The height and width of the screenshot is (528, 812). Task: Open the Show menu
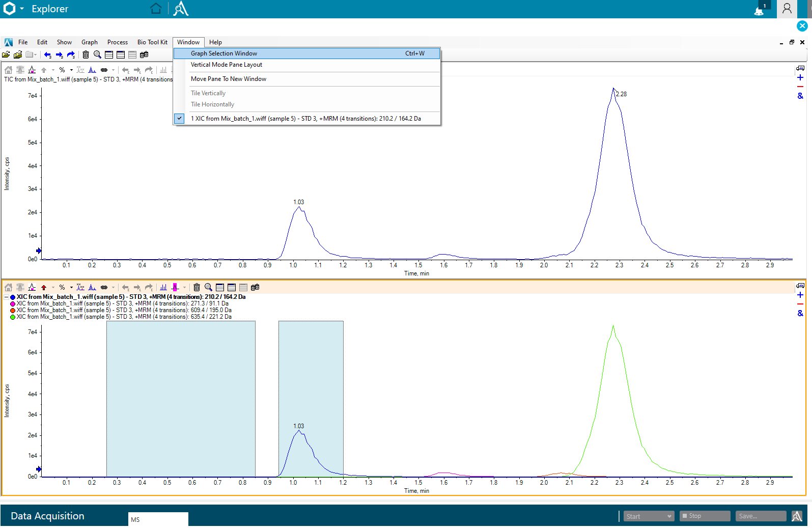click(x=64, y=42)
